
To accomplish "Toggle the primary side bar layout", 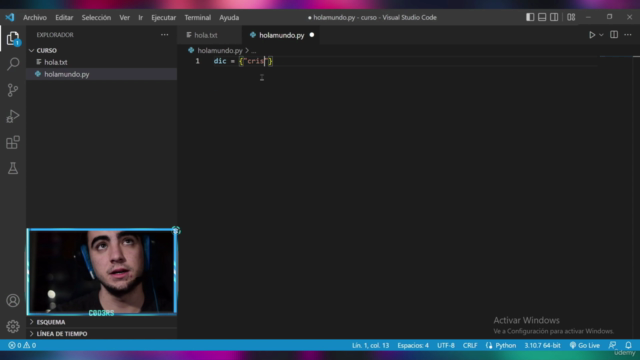I will [x=530, y=17].
